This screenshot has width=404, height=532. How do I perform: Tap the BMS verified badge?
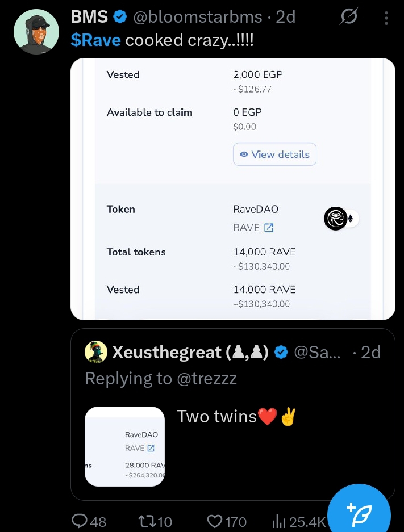tap(120, 18)
